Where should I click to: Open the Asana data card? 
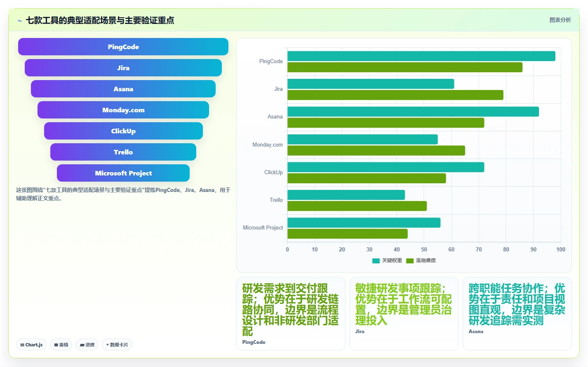(517, 314)
